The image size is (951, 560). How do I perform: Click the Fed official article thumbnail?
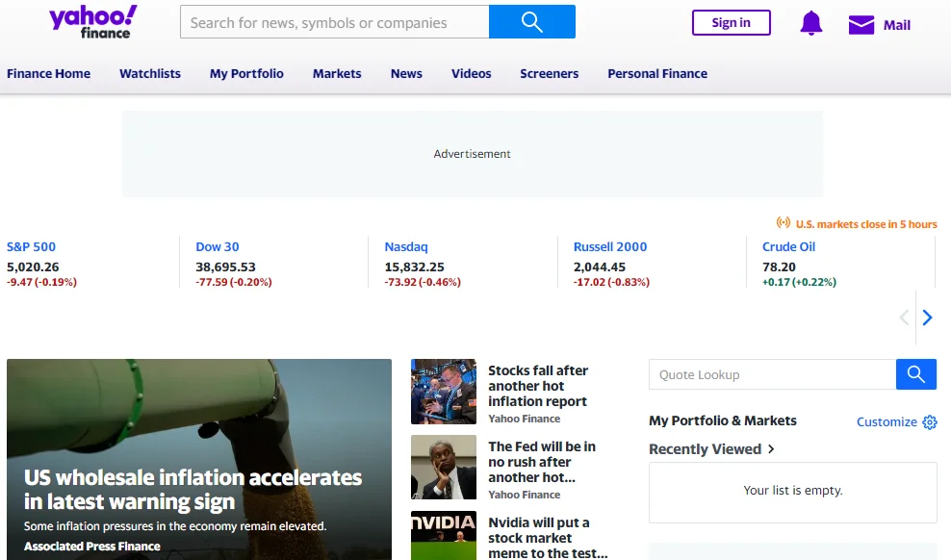(444, 468)
